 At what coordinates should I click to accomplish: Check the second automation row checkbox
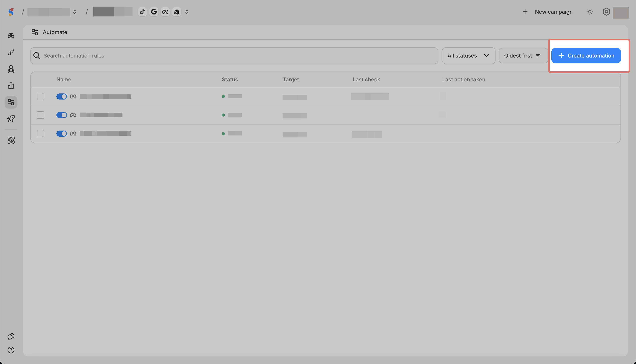41,115
